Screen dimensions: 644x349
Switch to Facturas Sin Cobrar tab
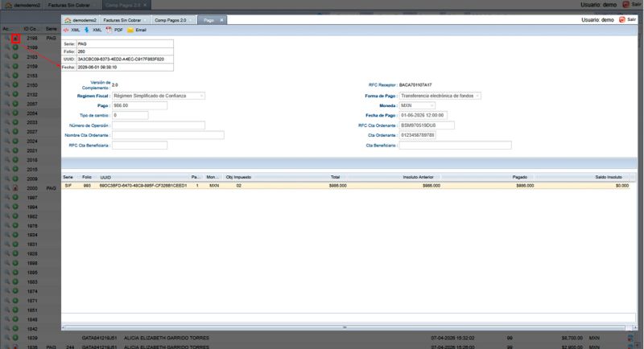pos(125,20)
